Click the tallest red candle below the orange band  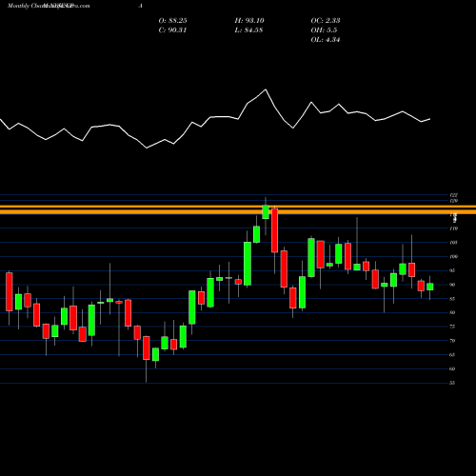tap(275, 230)
